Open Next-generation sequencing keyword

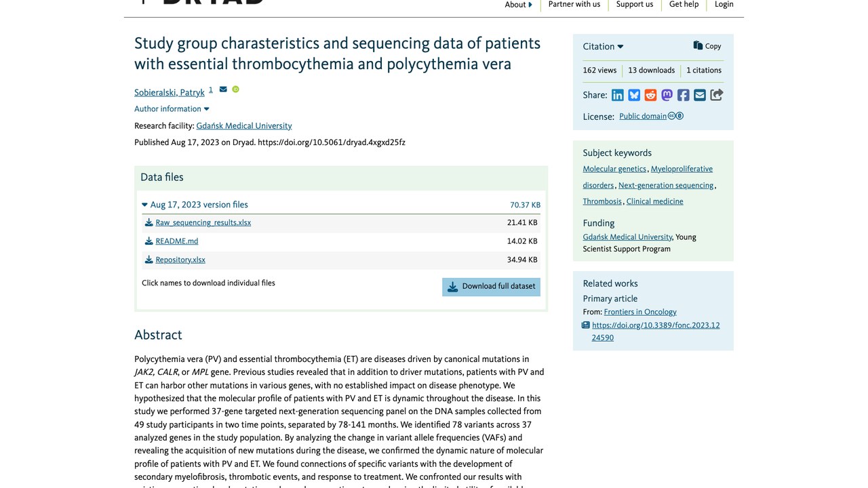(666, 185)
